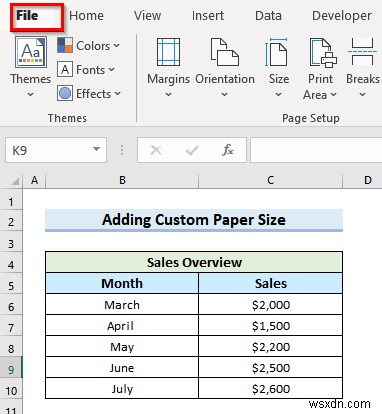Screen dimensions: 382x414
Task: Expand the Colors dropdown chevron
Action: coord(116,46)
